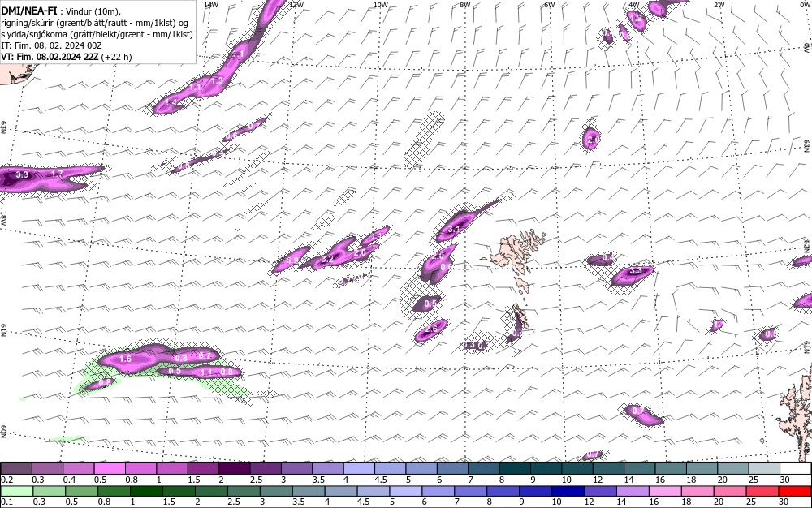
Task: Click the 'DMI/NEA-FI' bold heading text
Action: (29, 11)
